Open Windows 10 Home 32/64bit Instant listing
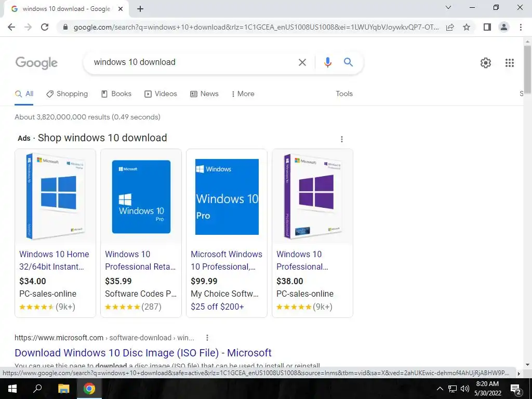Viewport: 532px width, 399px height. pos(54,261)
